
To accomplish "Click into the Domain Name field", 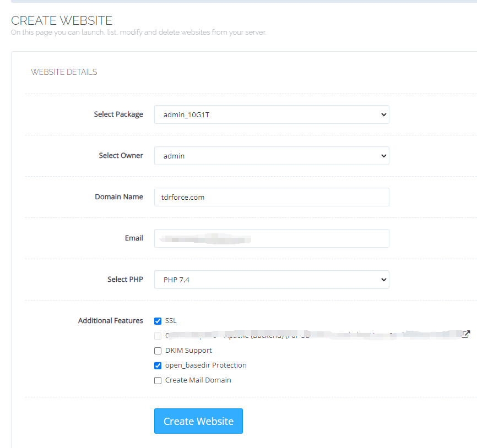I will coord(271,197).
